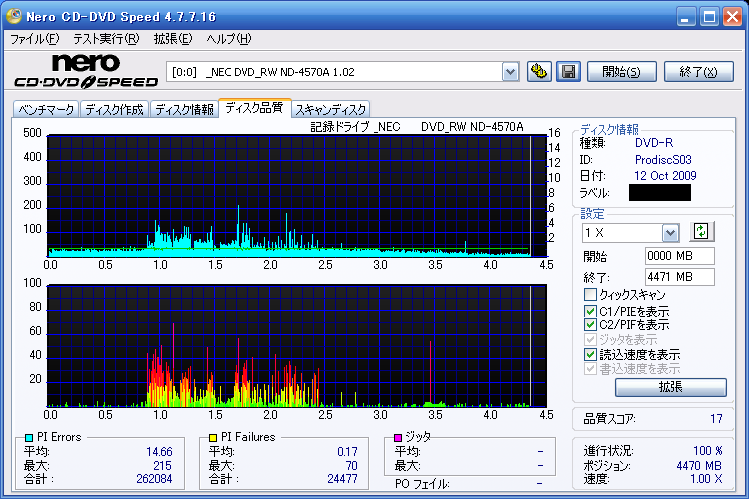The image size is (749, 499).
Task: Click PI Failures average 0.17
Action: pyautogui.click(x=347, y=452)
